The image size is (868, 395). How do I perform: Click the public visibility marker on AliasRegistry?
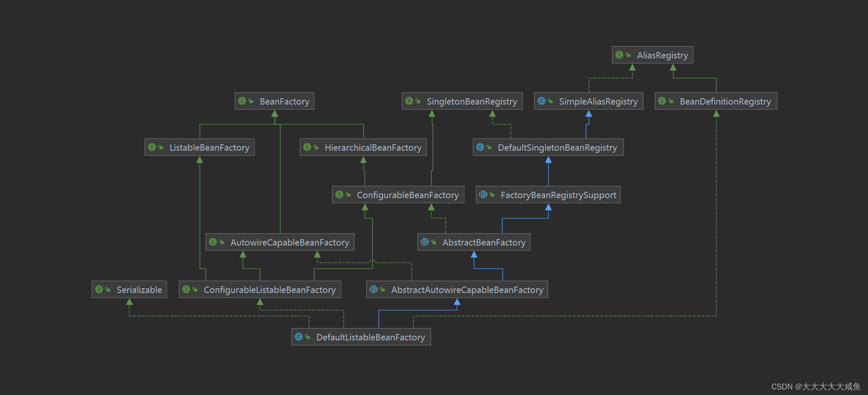coord(628,55)
